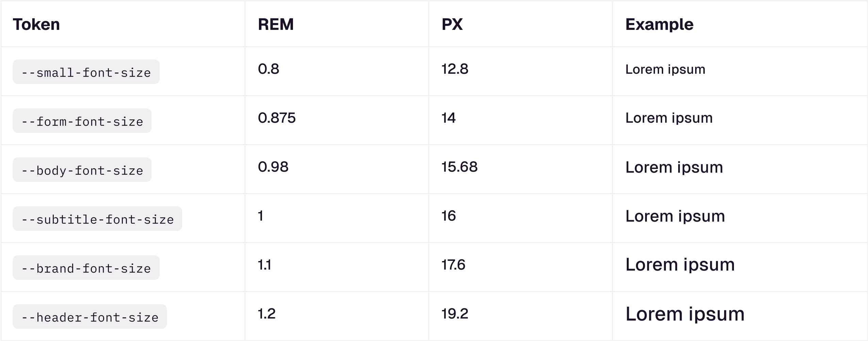Click Lorem ipsum in the small-font-size row
Image resolution: width=868 pixels, height=341 pixels.
tap(665, 69)
